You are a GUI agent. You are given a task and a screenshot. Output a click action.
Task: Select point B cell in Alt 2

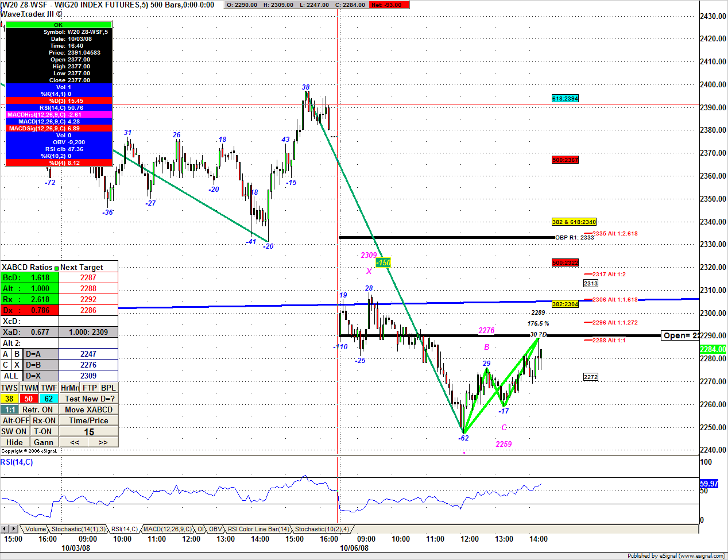(17, 354)
